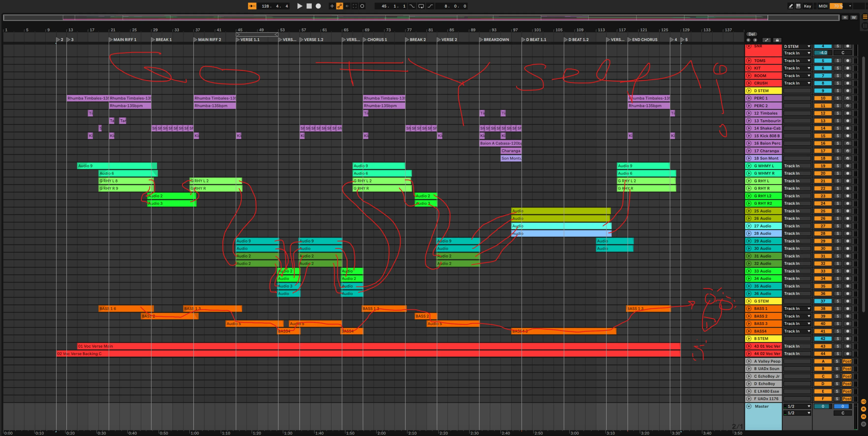The image size is (868, 436).
Task: Switch on MIDI Map Mode
Action: (823, 6)
